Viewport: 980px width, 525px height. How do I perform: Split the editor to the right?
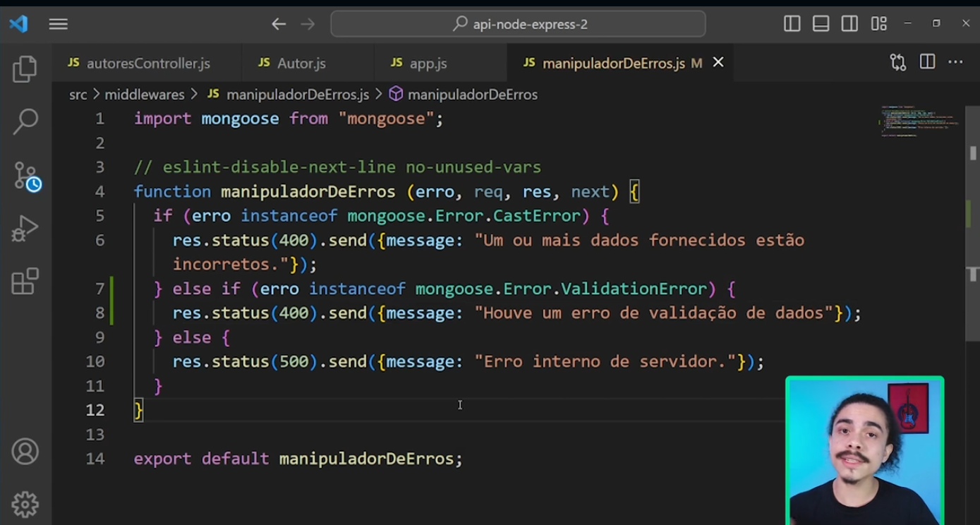point(927,63)
